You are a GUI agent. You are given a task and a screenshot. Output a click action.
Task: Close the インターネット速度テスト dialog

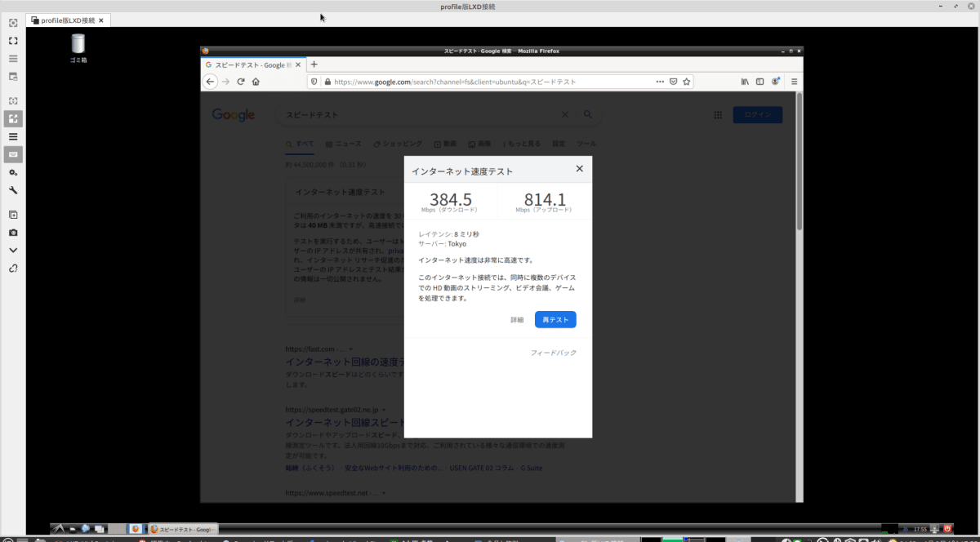[579, 169]
